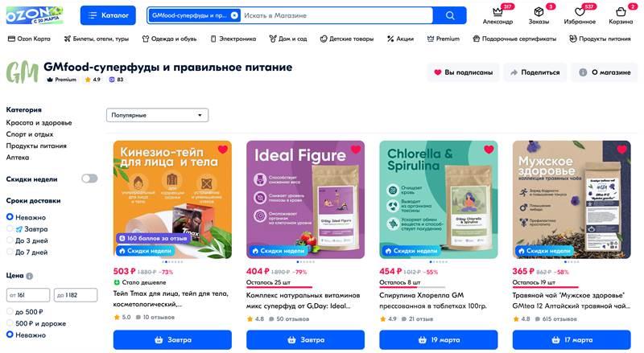Screen dimensions: 644x353
Task: Unfavorite the Ideal Figure product heart
Action: [356, 150]
